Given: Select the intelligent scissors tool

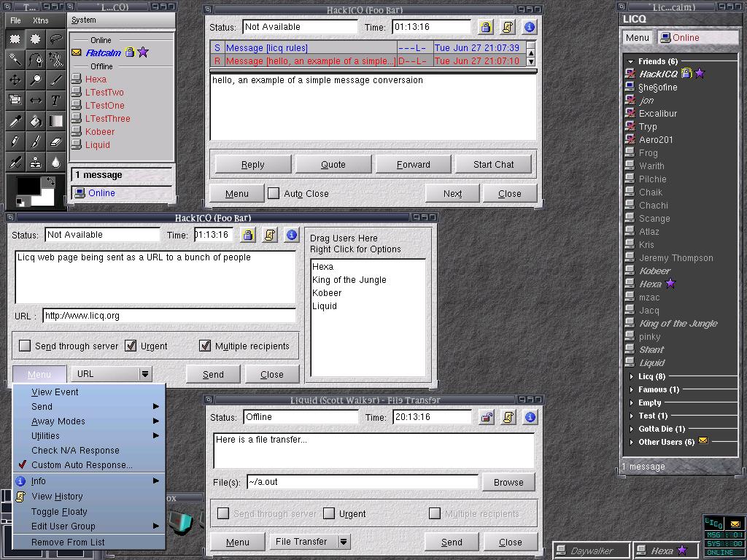Looking at the screenshot, I should pyautogui.click(x=56, y=60).
